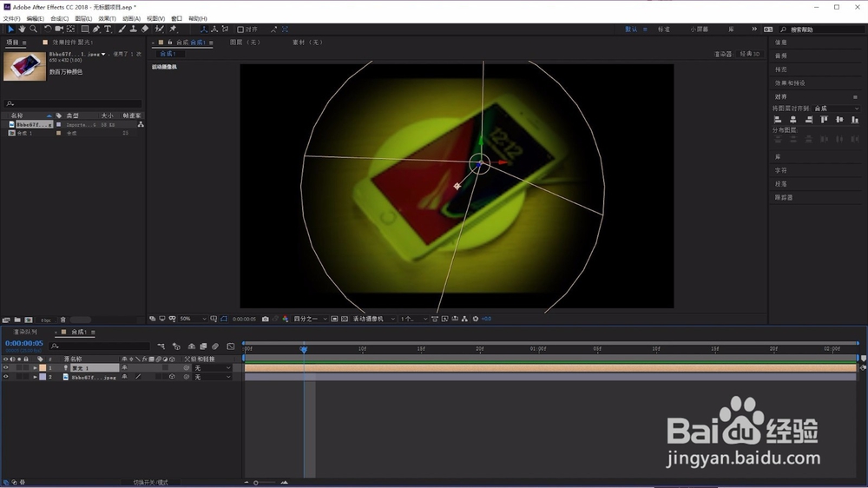Select the Zoom magnifier tool

33,29
